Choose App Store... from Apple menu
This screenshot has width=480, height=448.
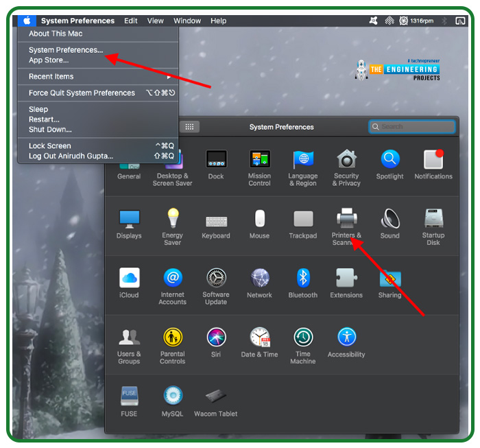(x=98, y=60)
